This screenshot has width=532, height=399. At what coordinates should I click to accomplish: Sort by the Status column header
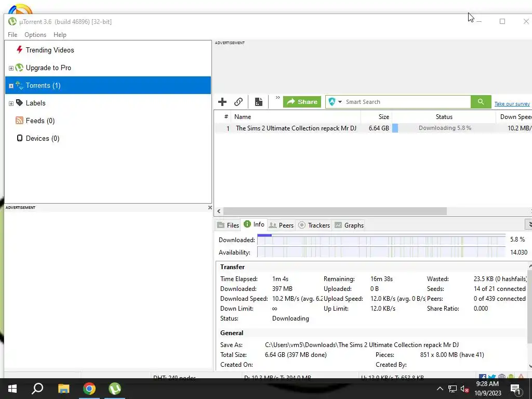[444, 117]
